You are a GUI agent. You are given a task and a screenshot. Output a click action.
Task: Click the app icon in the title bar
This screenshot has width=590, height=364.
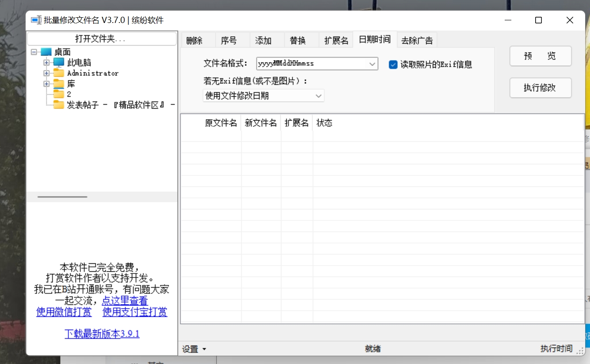pyautogui.click(x=36, y=20)
